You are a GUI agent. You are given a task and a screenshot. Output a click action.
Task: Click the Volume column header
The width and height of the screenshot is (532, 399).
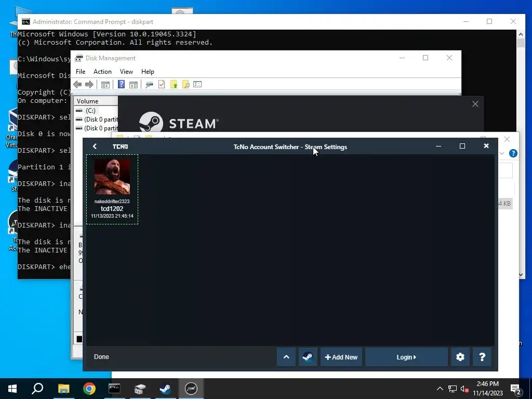(96, 101)
